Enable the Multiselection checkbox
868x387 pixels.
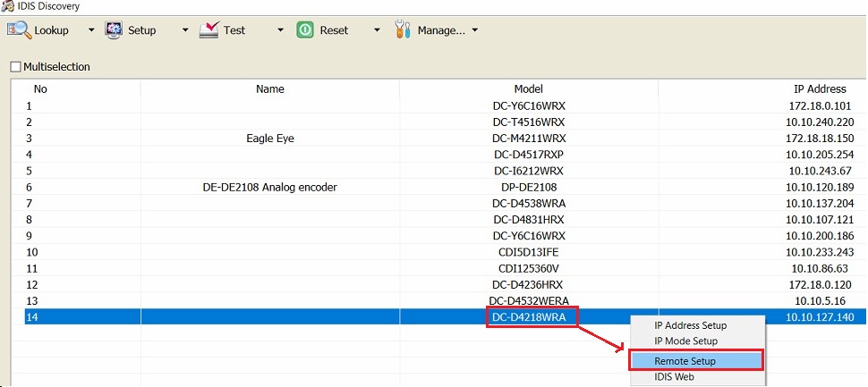(x=15, y=67)
